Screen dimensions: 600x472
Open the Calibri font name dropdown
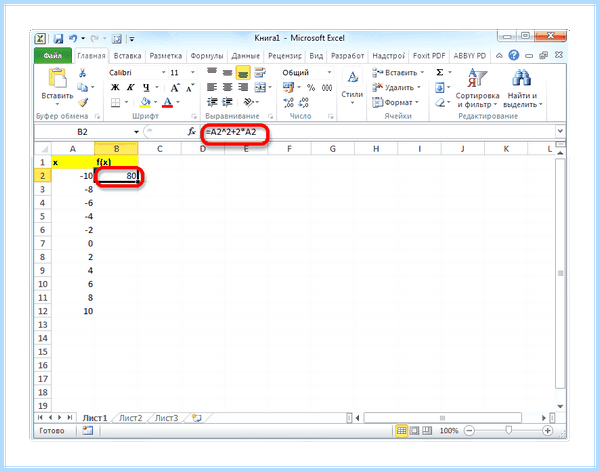pyautogui.click(x=163, y=72)
